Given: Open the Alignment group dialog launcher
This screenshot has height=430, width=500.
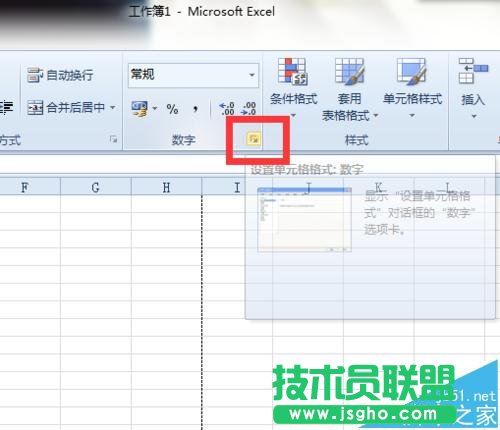Looking at the screenshot, I should click(x=113, y=139).
